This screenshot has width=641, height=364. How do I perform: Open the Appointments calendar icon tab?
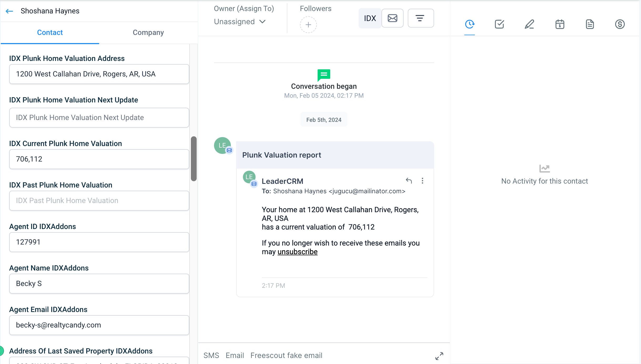(560, 24)
